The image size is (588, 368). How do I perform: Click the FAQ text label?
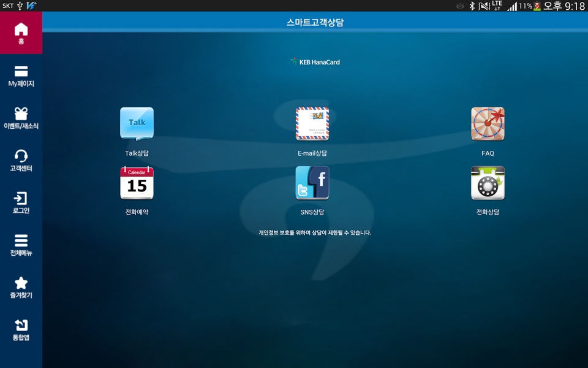tap(488, 153)
